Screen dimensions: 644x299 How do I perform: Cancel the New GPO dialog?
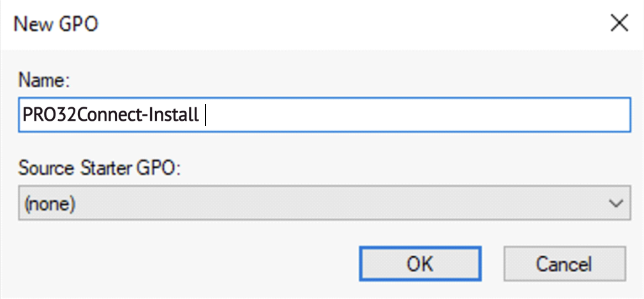pyautogui.click(x=564, y=263)
